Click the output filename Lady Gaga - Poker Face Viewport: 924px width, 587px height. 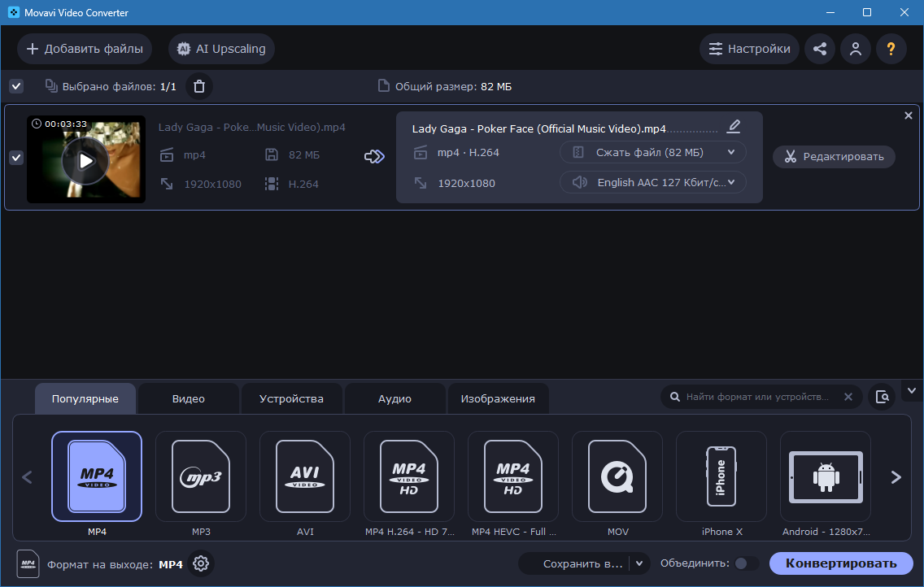[538, 129]
